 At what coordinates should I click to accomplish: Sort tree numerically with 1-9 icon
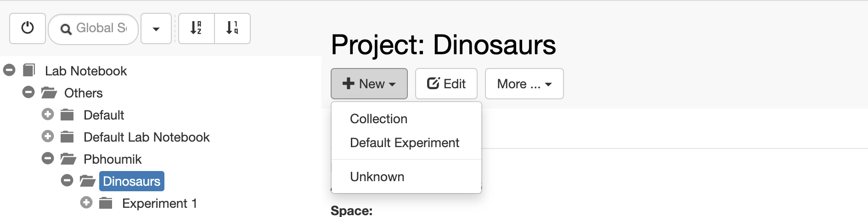[232, 29]
